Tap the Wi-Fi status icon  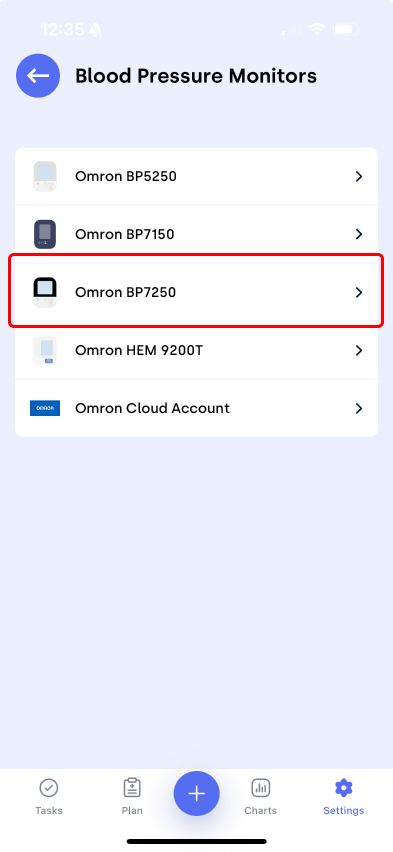coord(316,29)
